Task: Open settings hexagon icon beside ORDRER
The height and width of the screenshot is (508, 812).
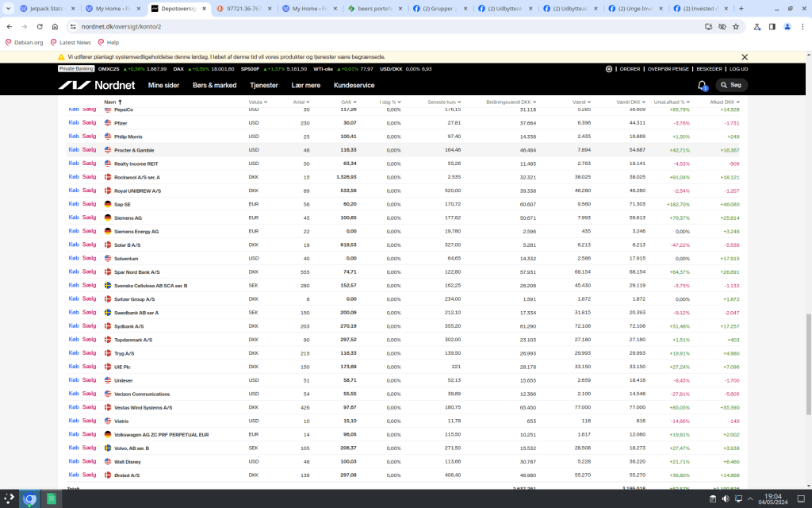Action: pyautogui.click(x=609, y=69)
